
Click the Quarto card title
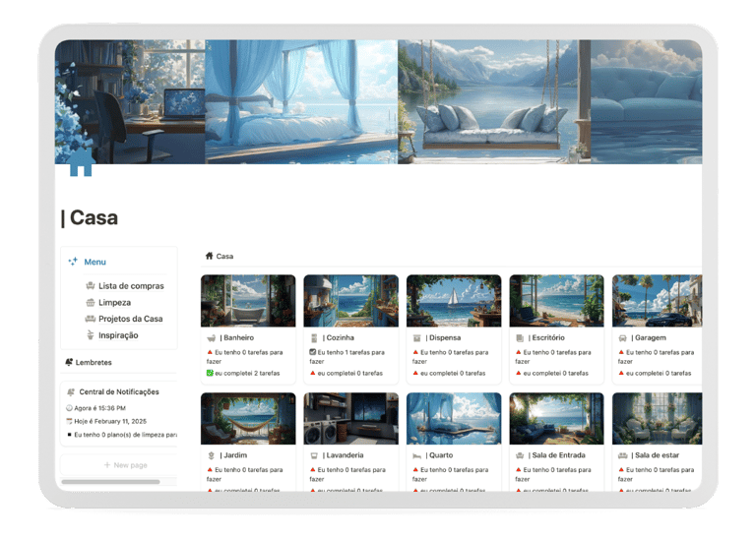tap(439, 455)
